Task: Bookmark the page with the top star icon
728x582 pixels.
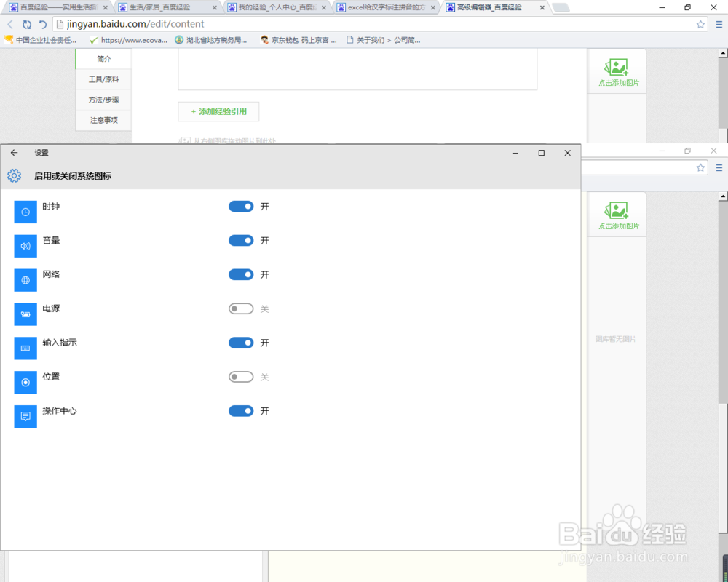Action: [x=700, y=24]
